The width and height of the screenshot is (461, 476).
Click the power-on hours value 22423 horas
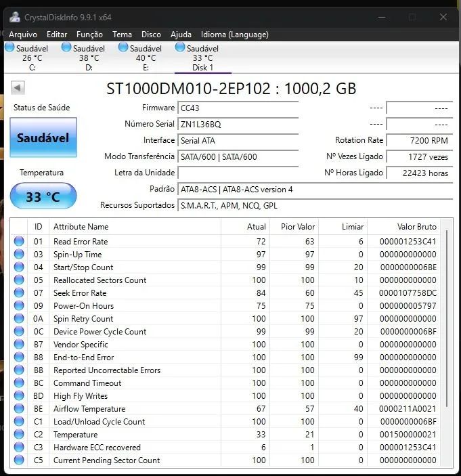(x=420, y=173)
